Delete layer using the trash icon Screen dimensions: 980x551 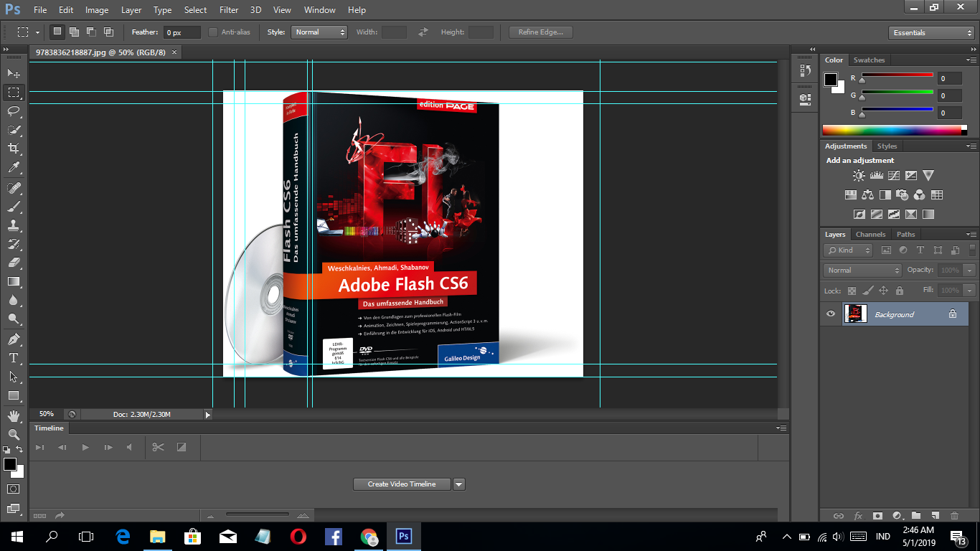[954, 515]
